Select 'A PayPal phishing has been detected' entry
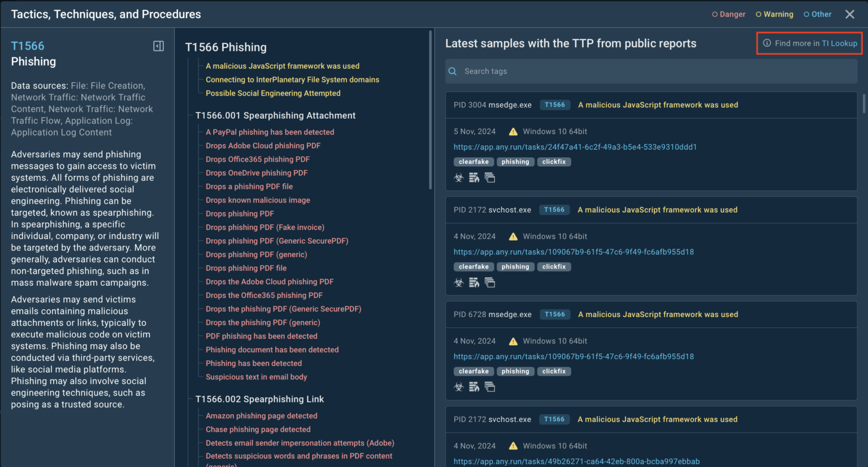The image size is (868, 467). pyautogui.click(x=270, y=132)
